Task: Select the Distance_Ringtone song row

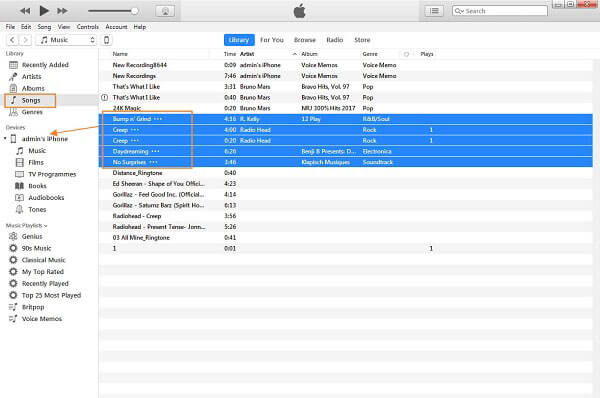Action: [346, 173]
